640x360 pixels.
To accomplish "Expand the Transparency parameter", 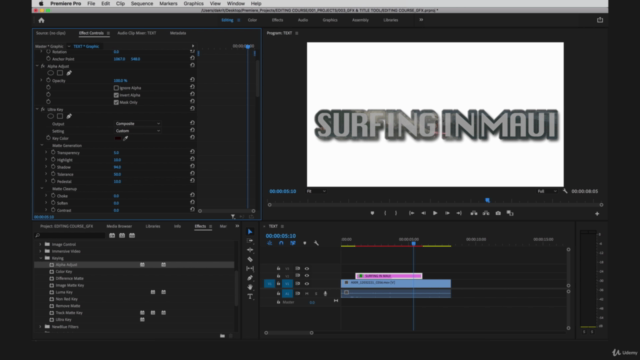I will [46, 153].
